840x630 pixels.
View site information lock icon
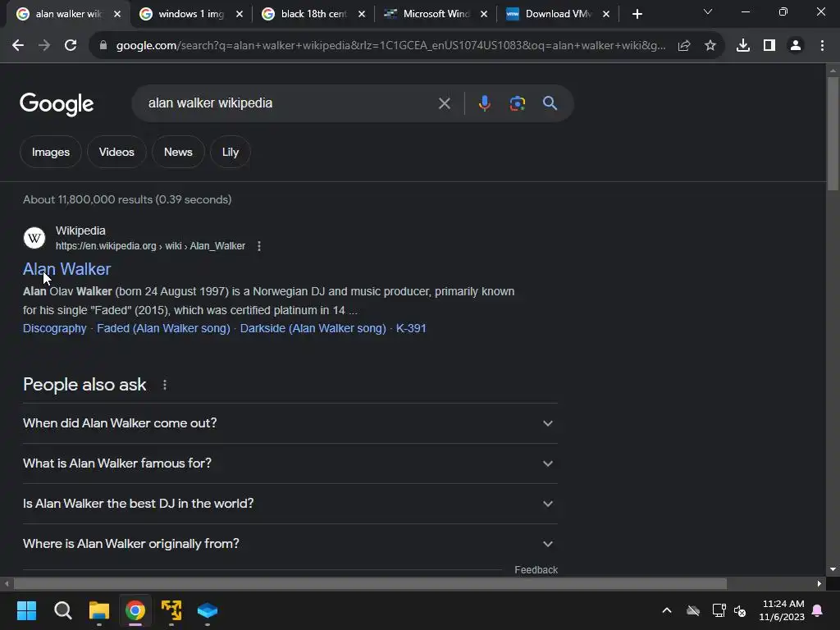pos(103,46)
